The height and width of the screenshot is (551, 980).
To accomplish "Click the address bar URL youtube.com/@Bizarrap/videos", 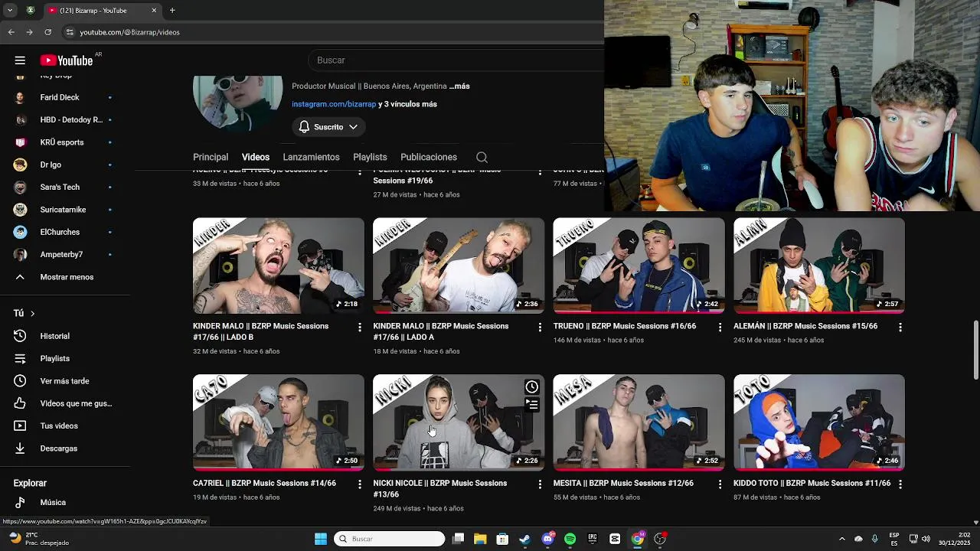I will 129,32.
